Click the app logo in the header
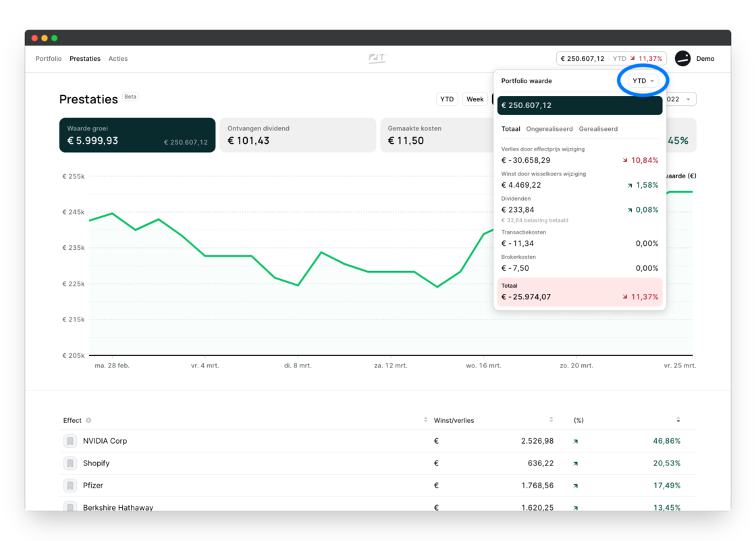This screenshot has height=541, width=756. [377, 59]
